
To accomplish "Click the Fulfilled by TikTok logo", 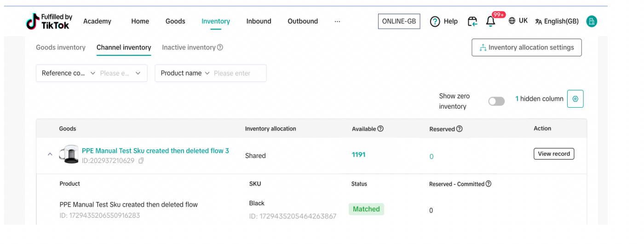I will pos(49,21).
